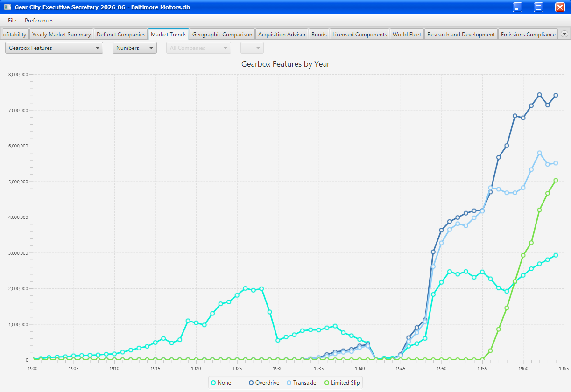The width and height of the screenshot is (571, 392).
Task: Open the World Fleet tab
Action: (x=407, y=35)
